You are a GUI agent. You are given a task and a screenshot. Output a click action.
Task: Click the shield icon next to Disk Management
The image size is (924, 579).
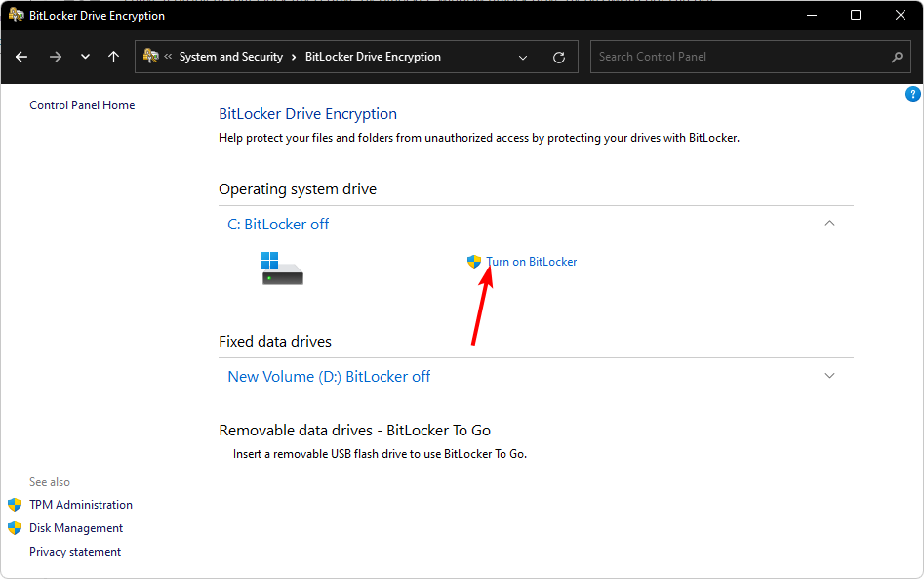(15, 528)
